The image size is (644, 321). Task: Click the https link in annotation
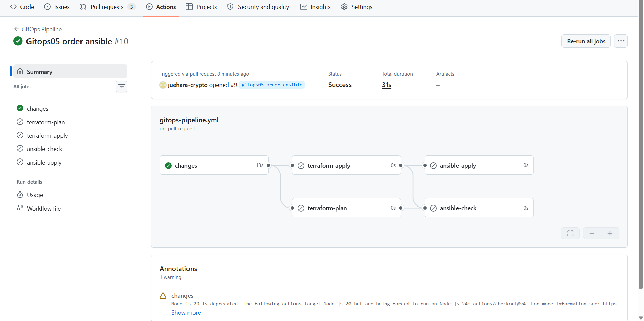(x=611, y=304)
